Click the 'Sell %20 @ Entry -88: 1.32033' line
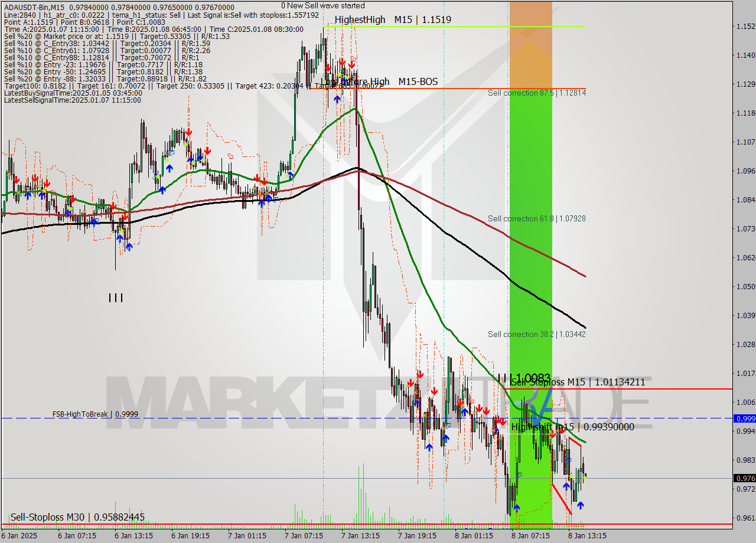 [x=105, y=78]
